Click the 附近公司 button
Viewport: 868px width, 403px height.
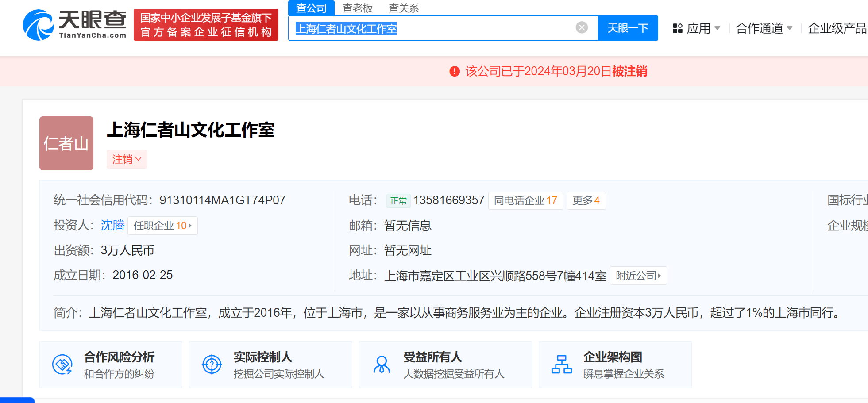[638, 275]
